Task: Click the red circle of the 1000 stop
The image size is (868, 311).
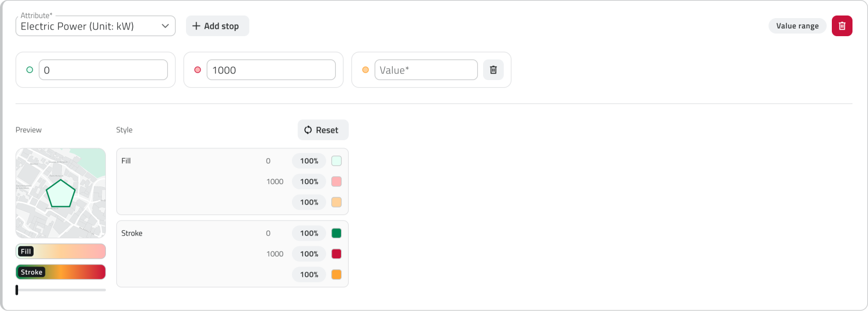Action: click(197, 70)
